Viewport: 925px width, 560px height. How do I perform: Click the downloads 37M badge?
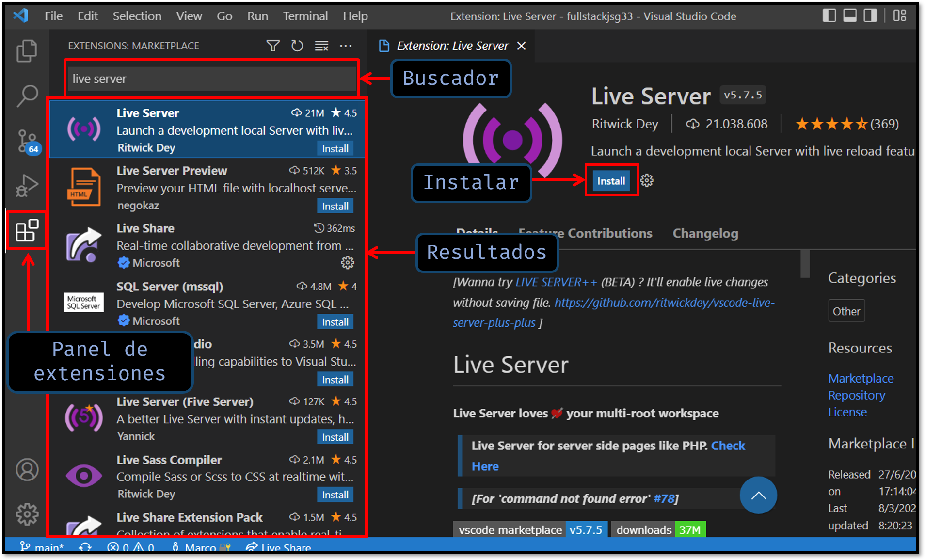[658, 529]
